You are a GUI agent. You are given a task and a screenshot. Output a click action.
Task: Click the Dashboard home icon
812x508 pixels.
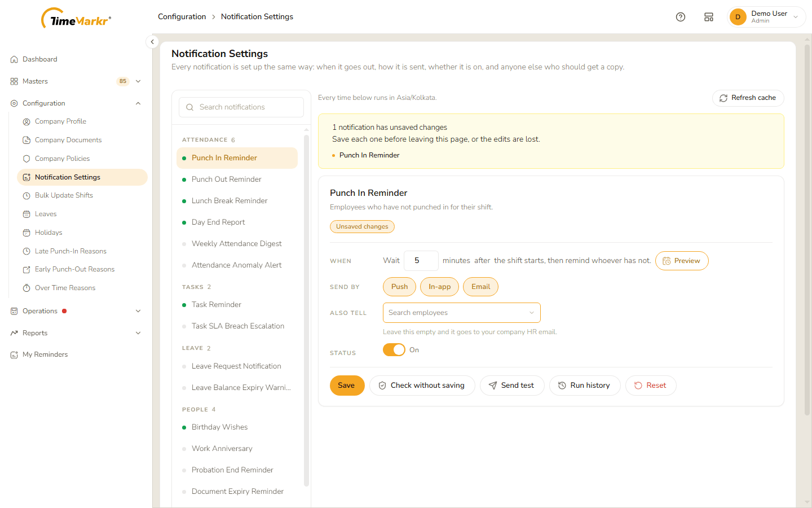click(x=14, y=59)
